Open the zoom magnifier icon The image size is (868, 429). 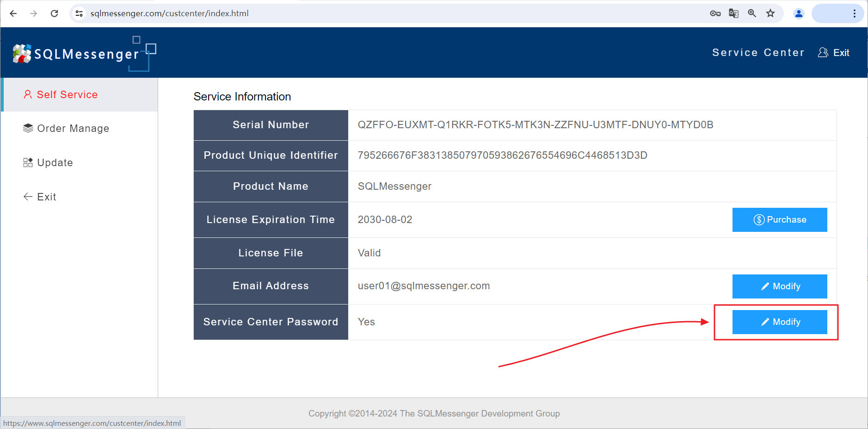[x=752, y=13]
